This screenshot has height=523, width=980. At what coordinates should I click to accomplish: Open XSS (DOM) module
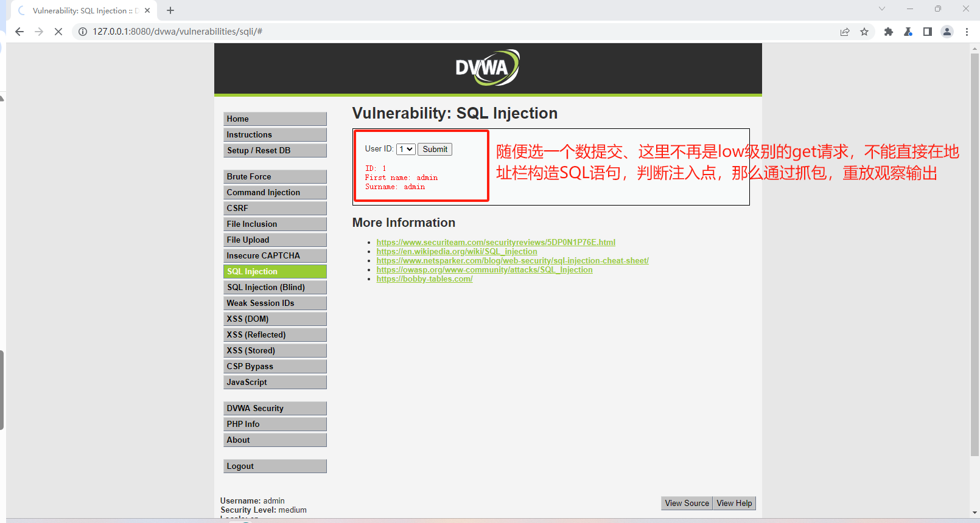(x=275, y=319)
